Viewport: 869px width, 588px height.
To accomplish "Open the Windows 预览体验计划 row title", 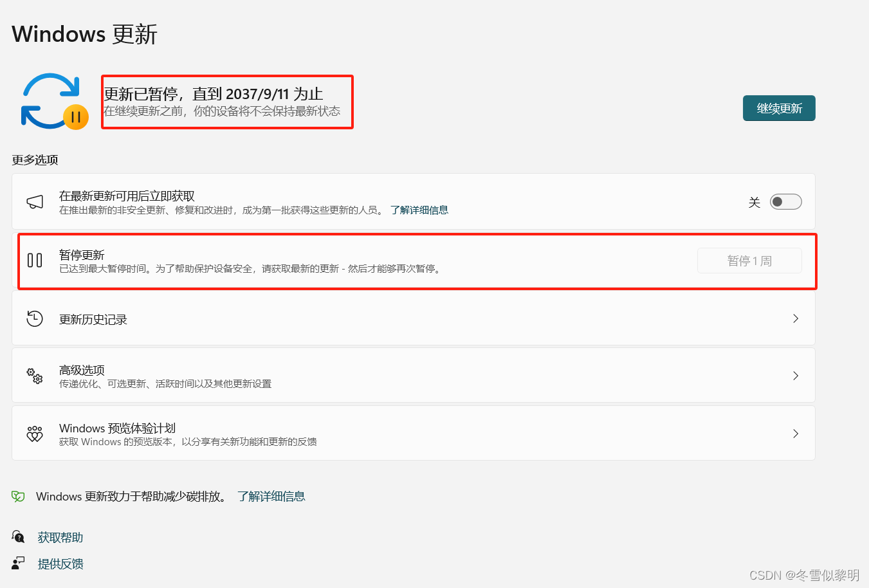I will coord(117,428).
